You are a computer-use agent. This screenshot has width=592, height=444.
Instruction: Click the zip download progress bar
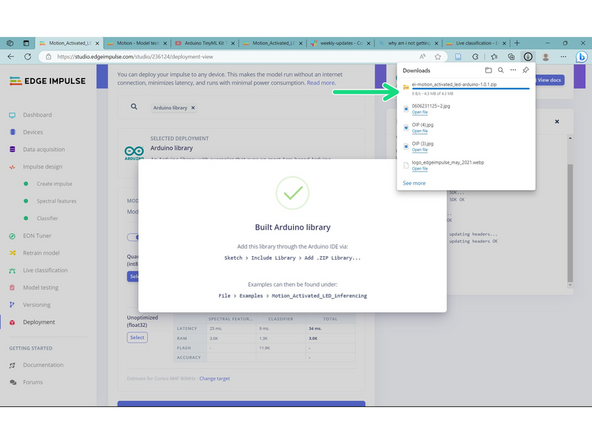coord(470,88)
